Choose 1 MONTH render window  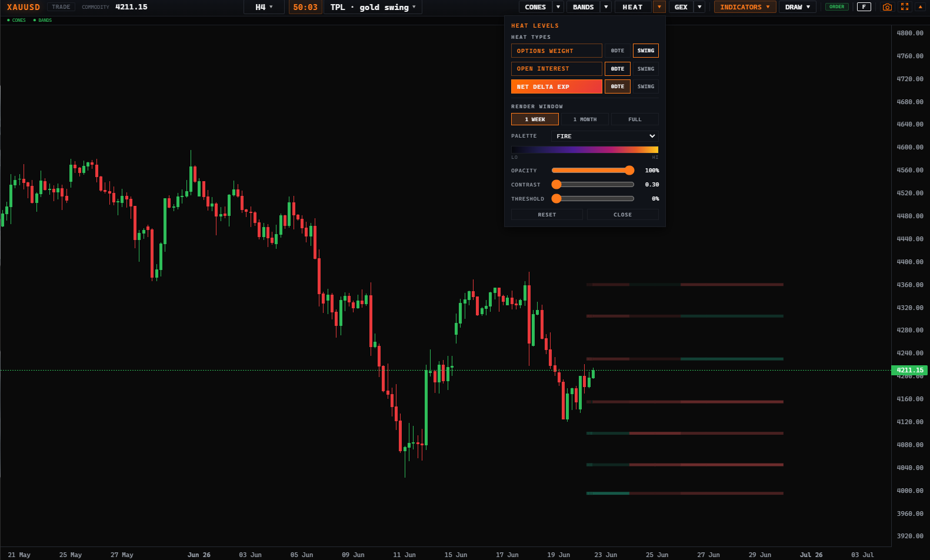coord(585,119)
